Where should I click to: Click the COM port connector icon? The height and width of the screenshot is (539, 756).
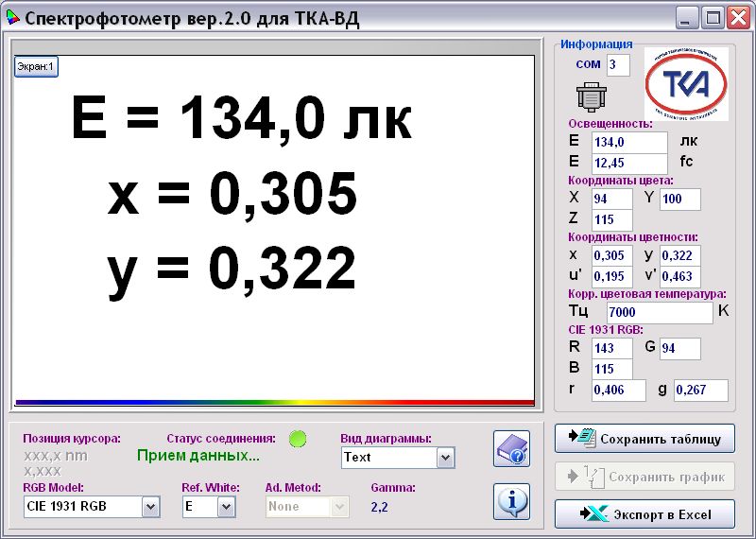click(591, 97)
